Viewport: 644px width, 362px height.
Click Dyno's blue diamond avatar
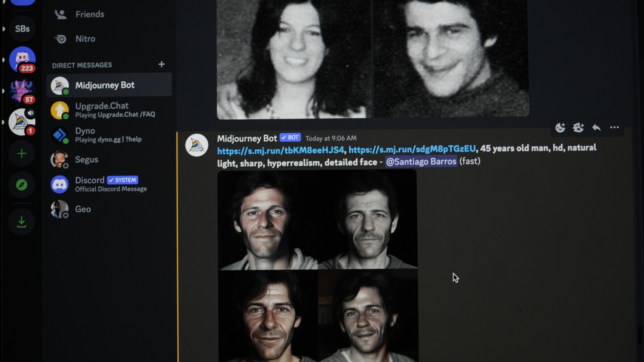pyautogui.click(x=59, y=135)
